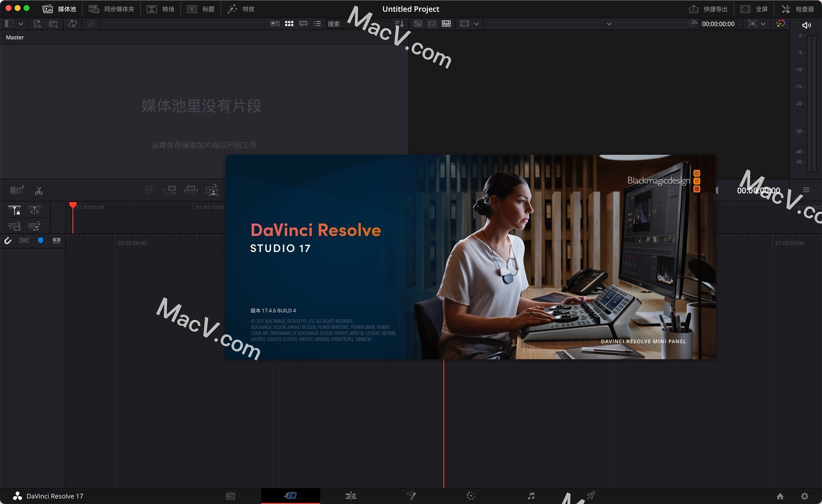The image size is (822, 504).
Task: Click the sync clips icon
Action: [x=72, y=24]
